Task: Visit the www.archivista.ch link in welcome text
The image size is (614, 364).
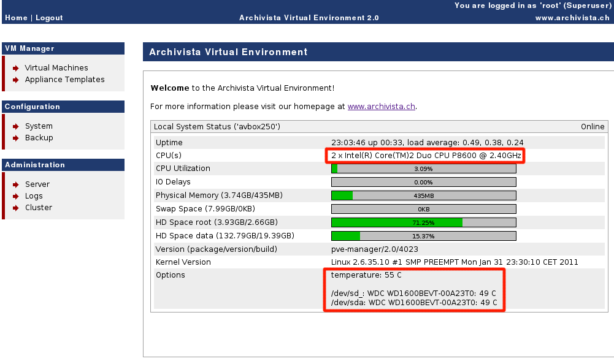Action: [382, 106]
